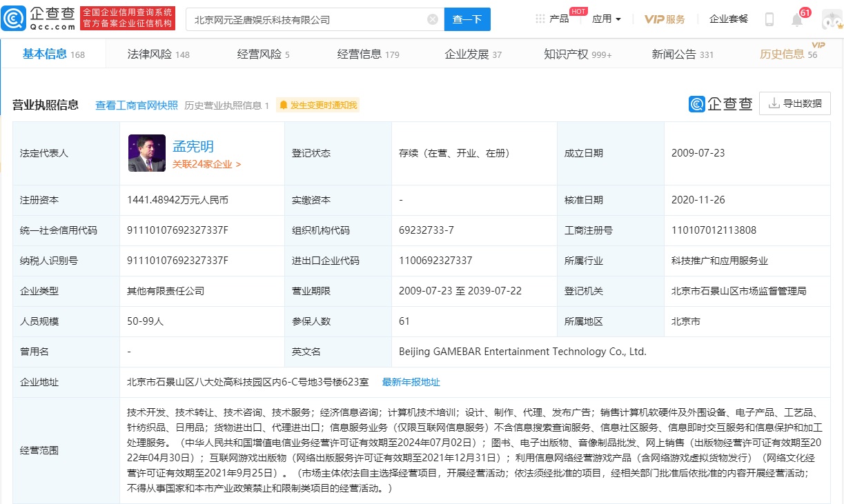Clear the search box using the X icon
The width and height of the screenshot is (844, 504).
433,19
